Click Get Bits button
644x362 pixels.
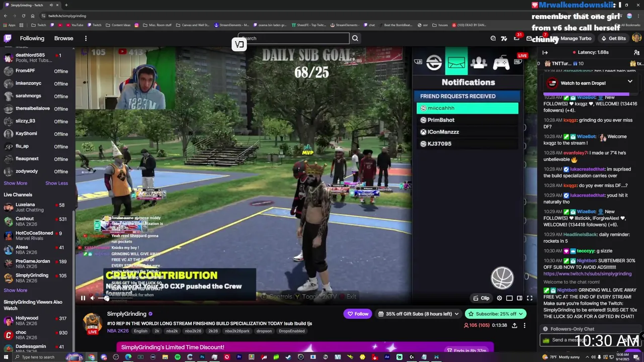click(613, 38)
